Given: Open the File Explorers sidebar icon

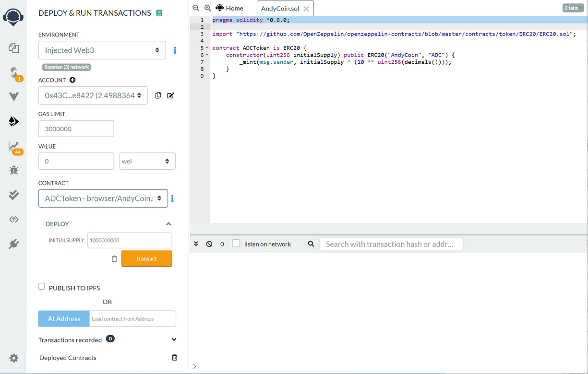Looking at the screenshot, I should point(13,47).
